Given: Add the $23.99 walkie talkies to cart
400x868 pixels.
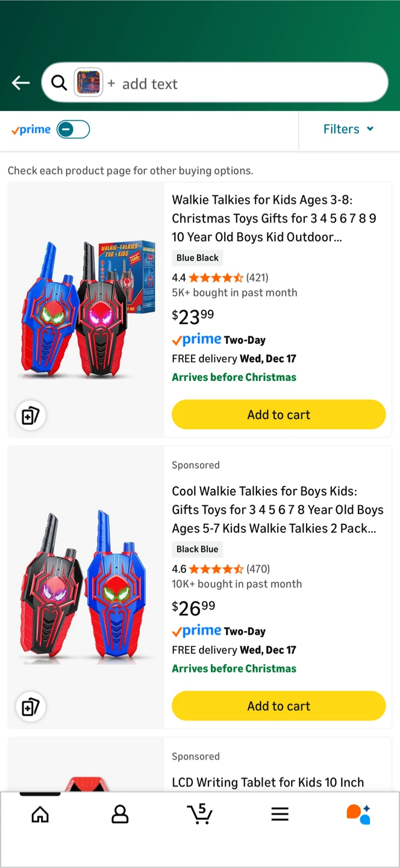Looking at the screenshot, I should point(278,415).
